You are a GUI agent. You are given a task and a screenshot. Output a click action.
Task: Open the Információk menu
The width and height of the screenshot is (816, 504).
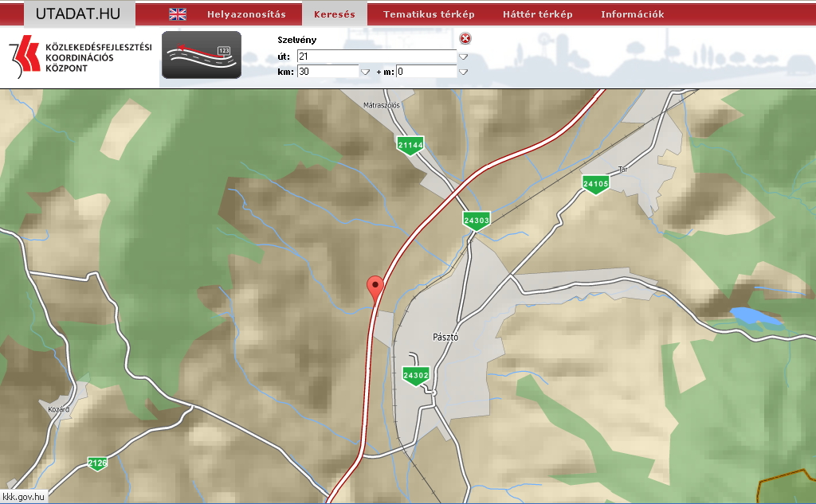[x=632, y=14]
